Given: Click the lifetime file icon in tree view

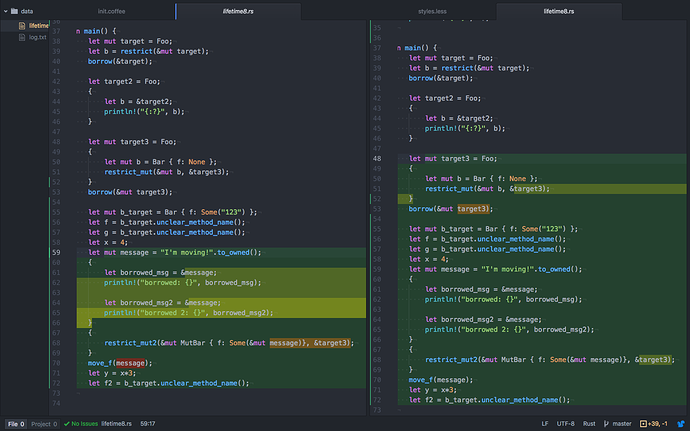Looking at the screenshot, I should [22, 24].
